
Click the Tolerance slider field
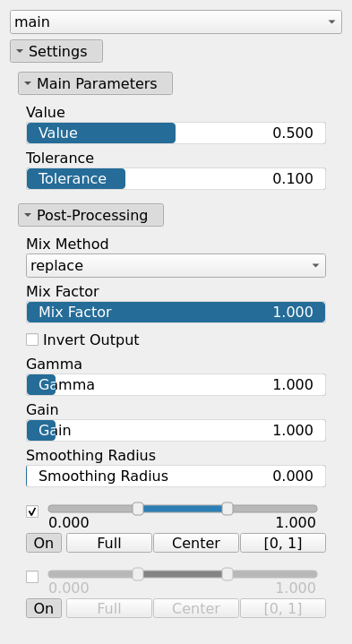tap(176, 178)
